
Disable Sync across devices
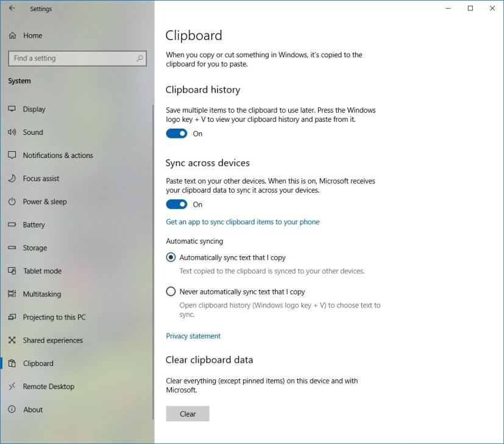pyautogui.click(x=176, y=204)
